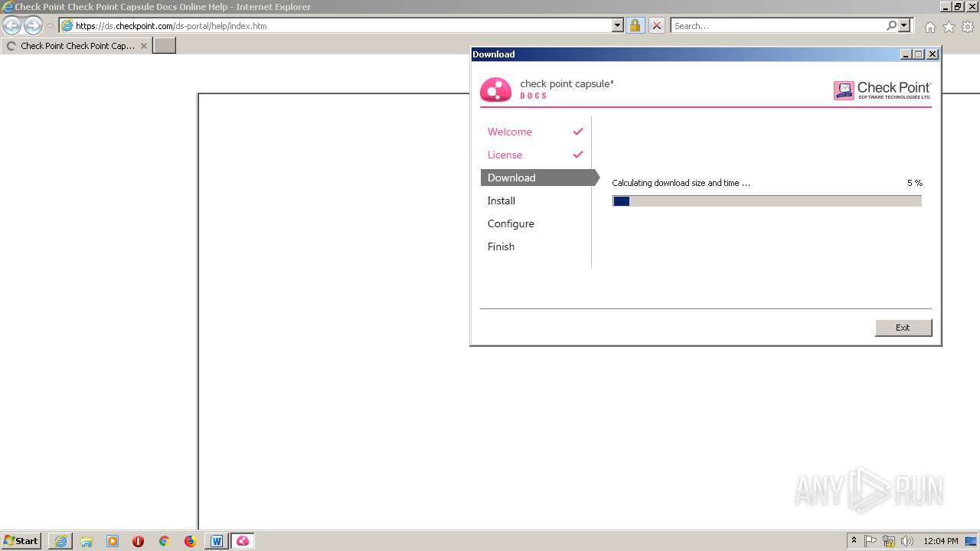
Task: Click the 5 % progress value
Action: 915,183
